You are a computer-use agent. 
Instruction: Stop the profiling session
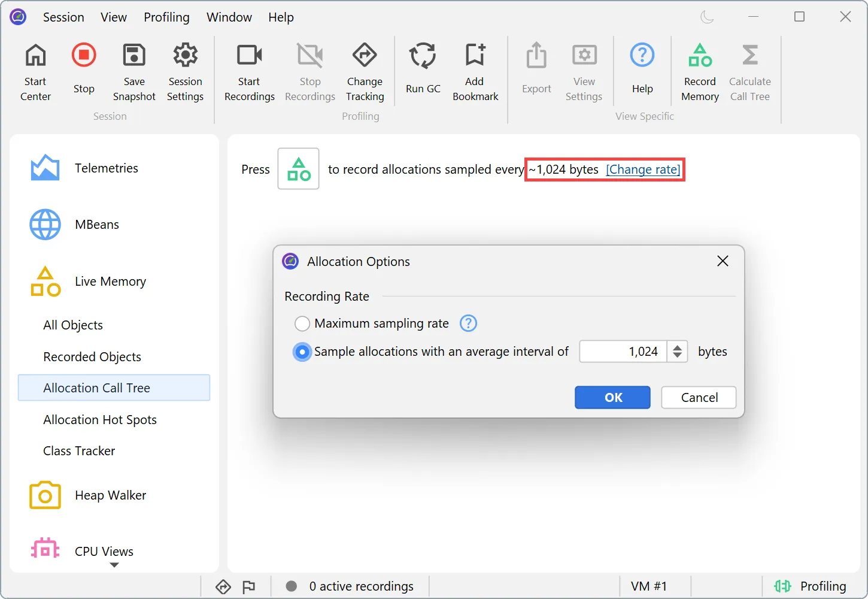coord(84,69)
